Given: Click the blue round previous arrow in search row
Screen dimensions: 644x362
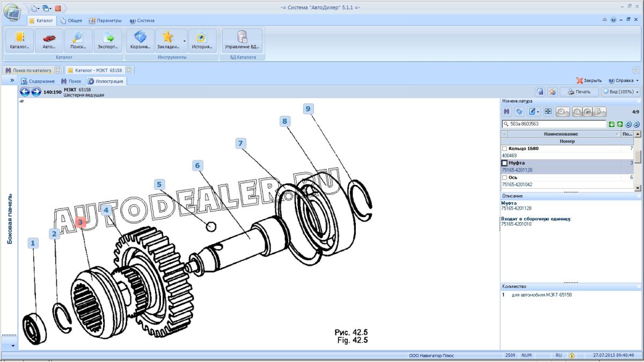Looking at the screenshot, I should tap(628, 124).
